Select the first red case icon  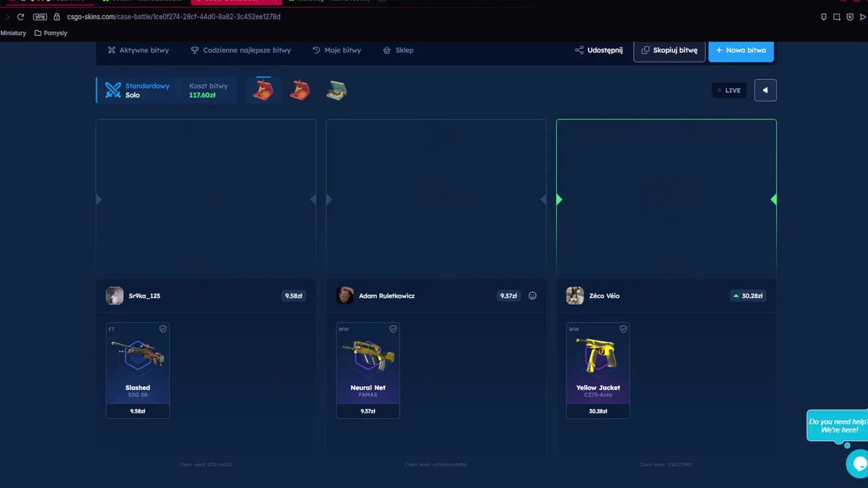263,90
